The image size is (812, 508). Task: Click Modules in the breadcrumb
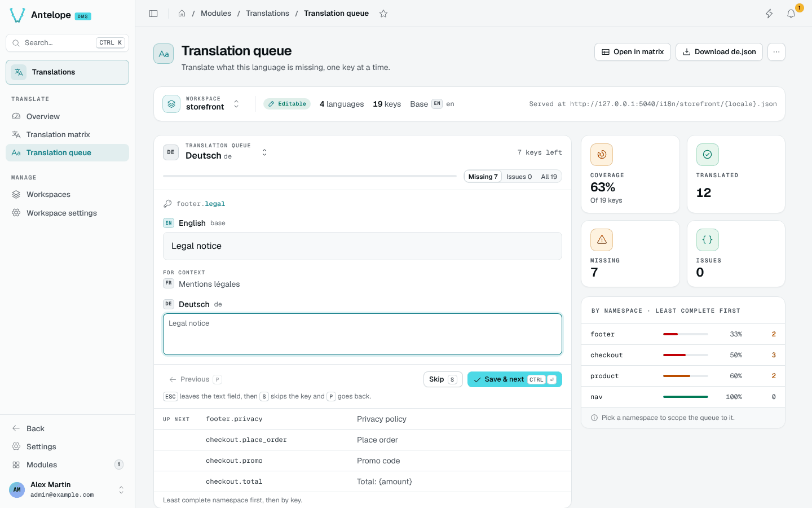point(216,14)
